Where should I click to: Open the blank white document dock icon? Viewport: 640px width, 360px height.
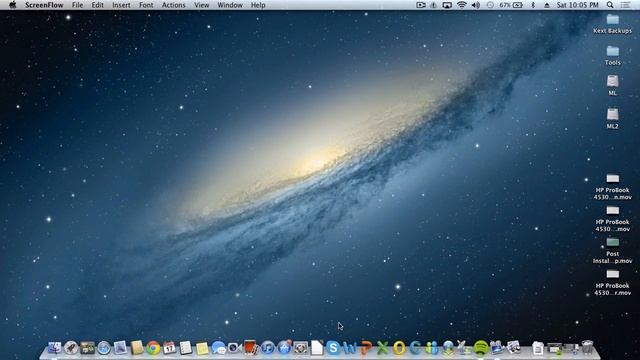point(317,348)
